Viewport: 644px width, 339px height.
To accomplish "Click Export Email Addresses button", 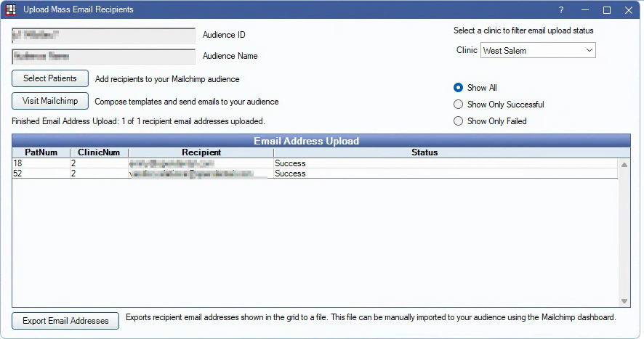I will tap(65, 321).
